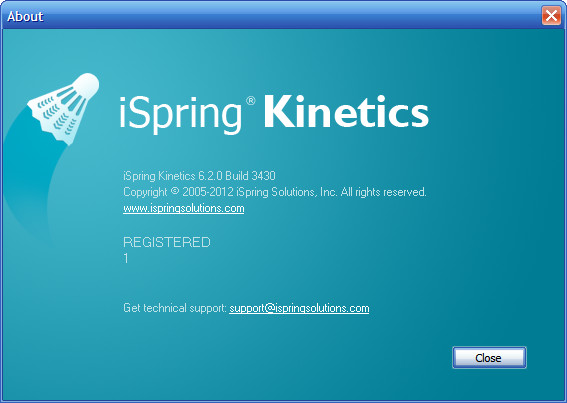
Task: Click the large 'Kinetics' logo wordmark
Action: [346, 111]
